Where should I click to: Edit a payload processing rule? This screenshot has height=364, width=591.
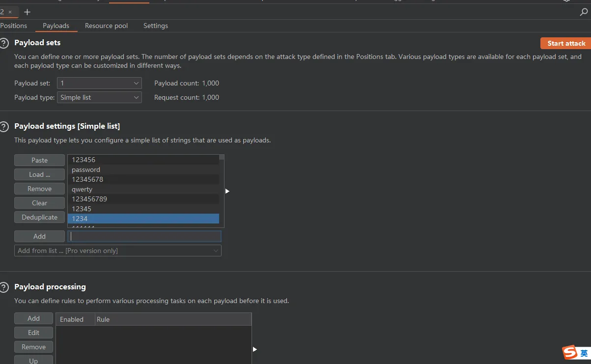click(x=33, y=333)
